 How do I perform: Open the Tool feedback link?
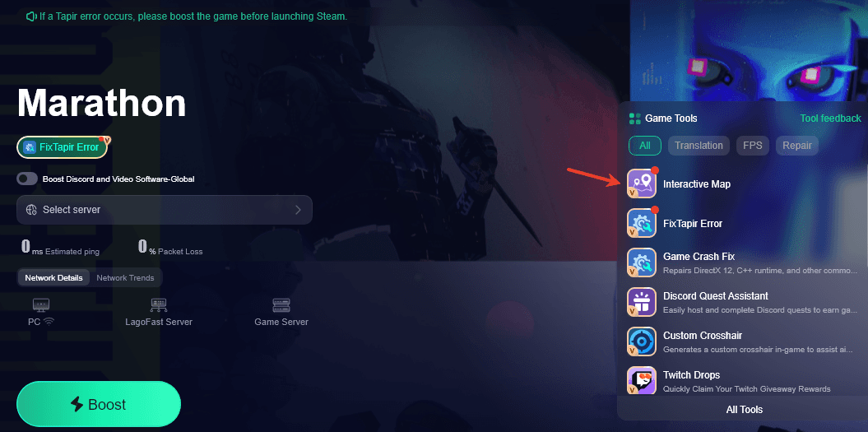(830, 118)
